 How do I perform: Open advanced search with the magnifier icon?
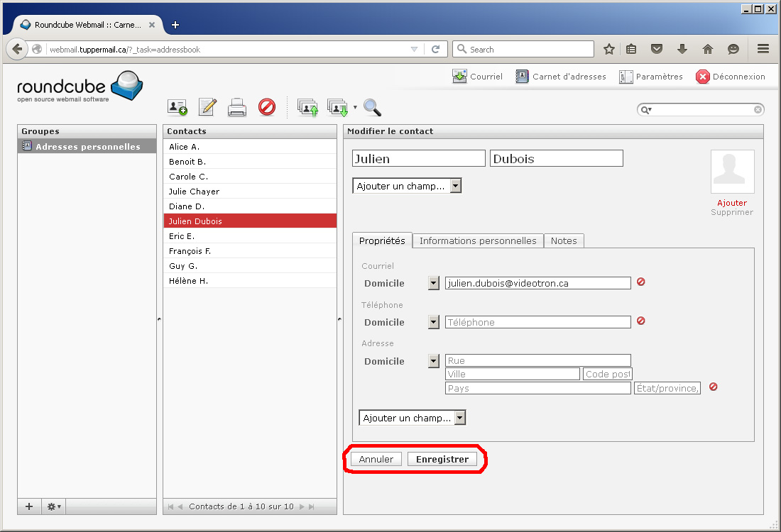372,107
